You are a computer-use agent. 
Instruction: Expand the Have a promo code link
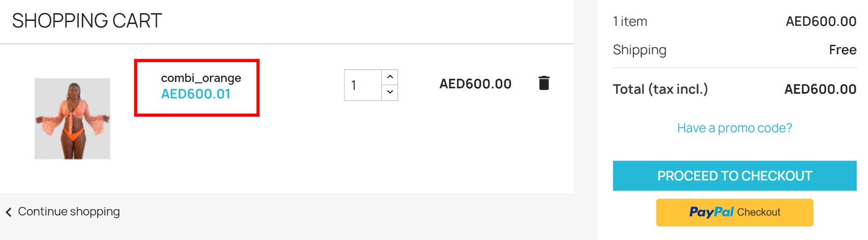click(x=735, y=128)
